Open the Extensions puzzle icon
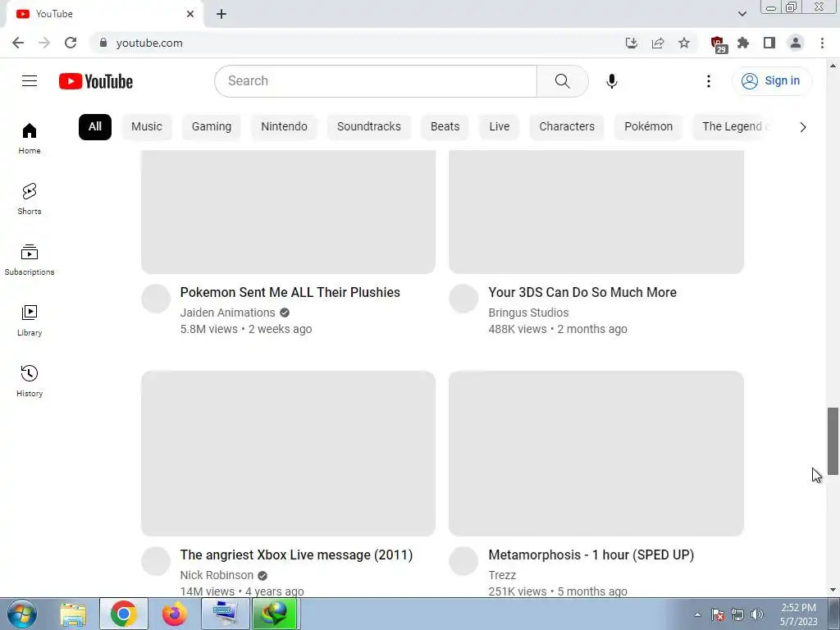 pos(743,43)
